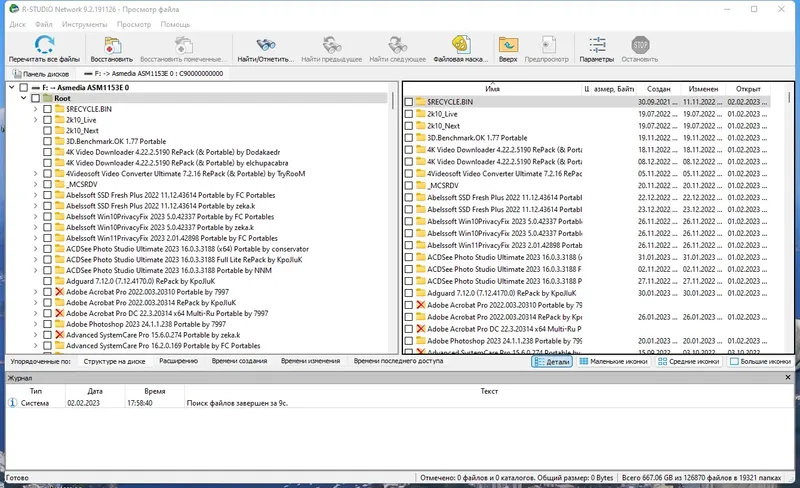Click the Изменен column header
The width and height of the screenshot is (800, 488).
click(x=703, y=89)
